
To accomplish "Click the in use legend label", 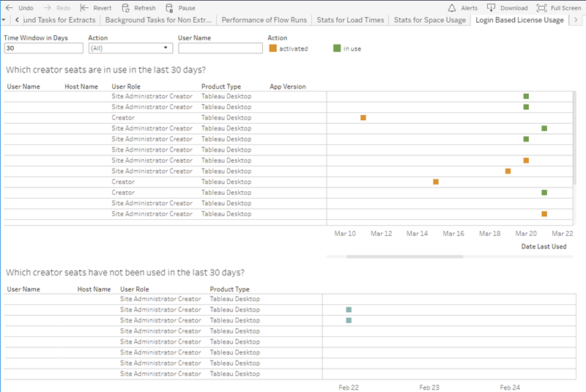I will 352,48.
